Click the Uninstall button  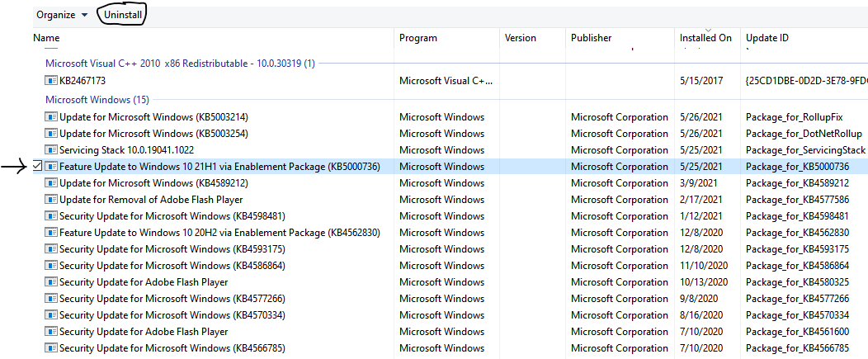(x=122, y=15)
